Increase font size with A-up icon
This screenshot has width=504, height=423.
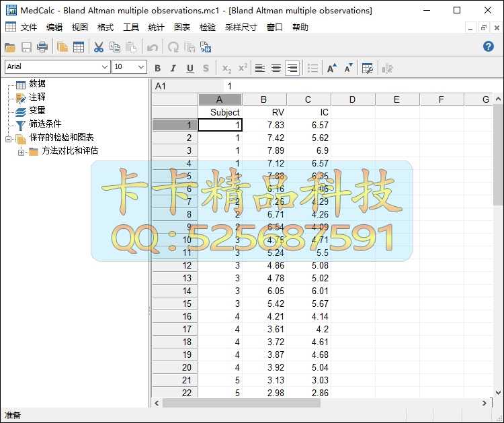(332, 68)
